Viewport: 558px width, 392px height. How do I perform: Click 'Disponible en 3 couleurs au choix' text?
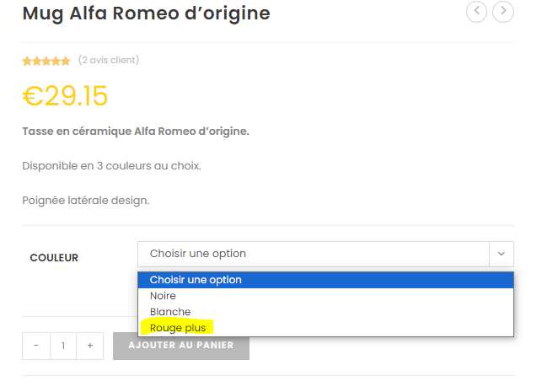pyautogui.click(x=112, y=166)
